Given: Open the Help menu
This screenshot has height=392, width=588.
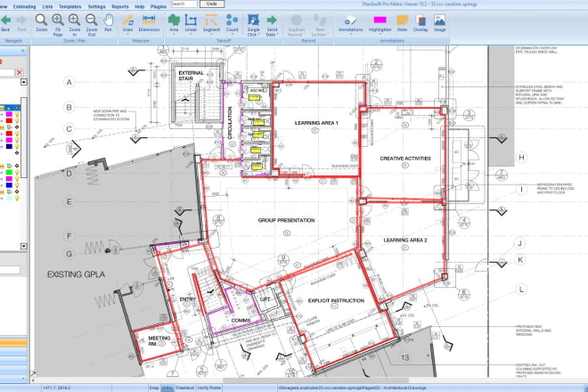Looking at the screenshot, I should point(140,7).
